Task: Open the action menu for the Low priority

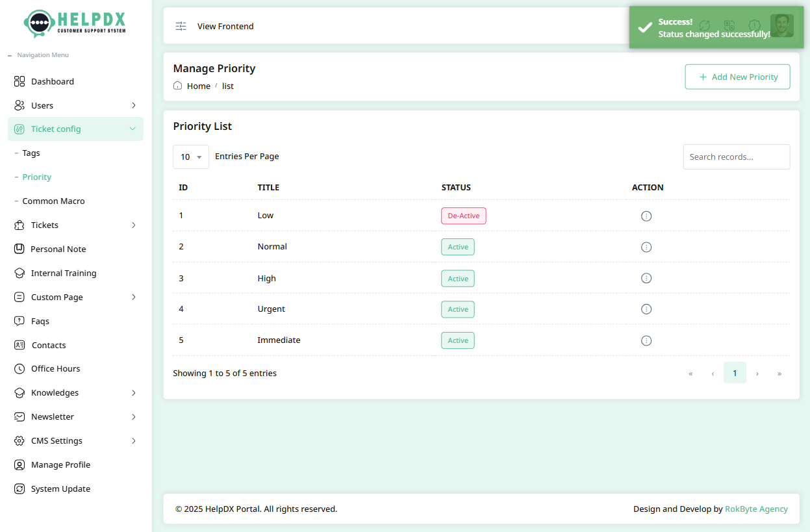Action: (646, 215)
